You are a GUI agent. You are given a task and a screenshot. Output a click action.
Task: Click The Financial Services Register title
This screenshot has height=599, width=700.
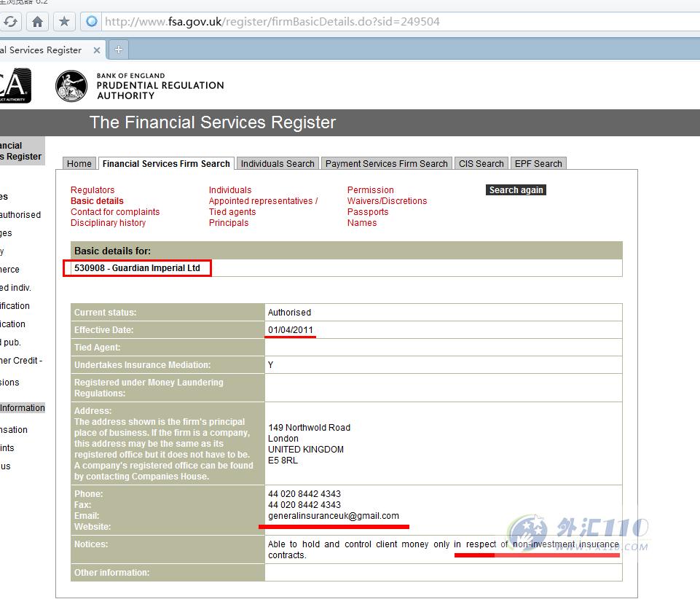(x=213, y=122)
